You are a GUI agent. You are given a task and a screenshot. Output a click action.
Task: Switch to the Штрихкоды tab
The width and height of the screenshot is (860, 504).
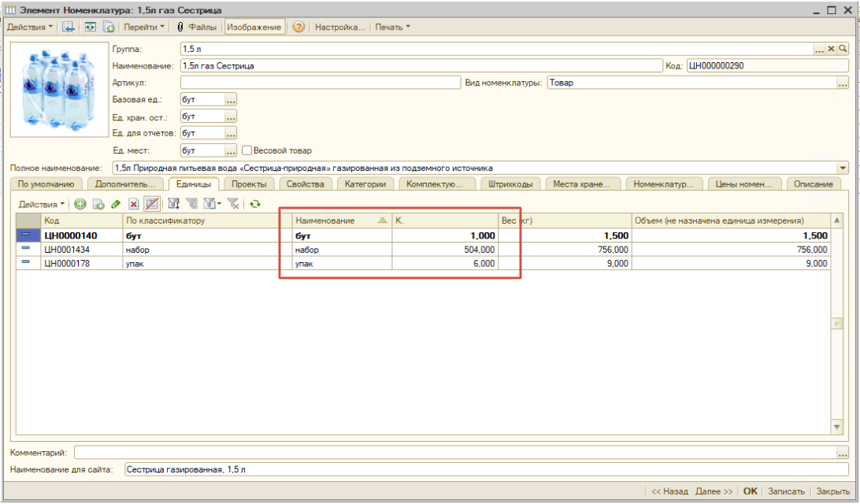pyautogui.click(x=510, y=184)
